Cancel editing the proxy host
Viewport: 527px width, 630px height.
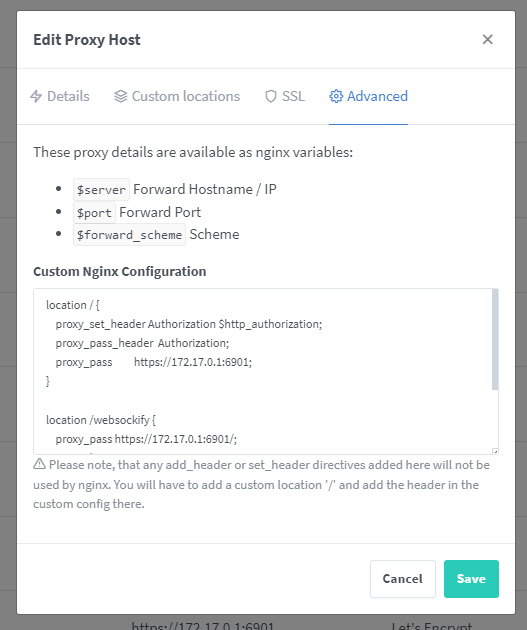[x=402, y=579]
